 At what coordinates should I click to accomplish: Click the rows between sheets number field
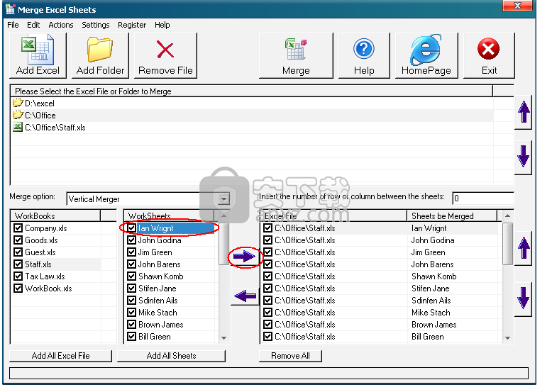[x=483, y=198]
